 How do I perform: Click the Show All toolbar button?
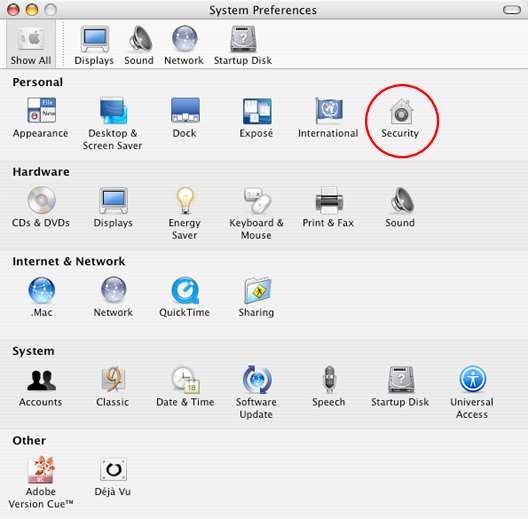click(31, 44)
